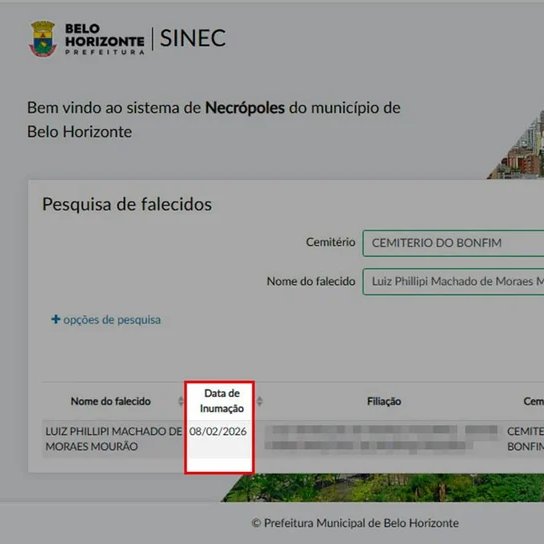
Task: Click the plus icon beside opções de pesquisa
Action: pos(56,319)
